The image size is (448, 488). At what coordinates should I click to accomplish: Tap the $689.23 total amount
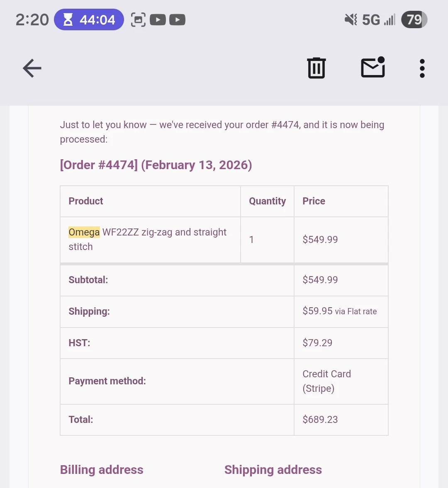coord(320,420)
